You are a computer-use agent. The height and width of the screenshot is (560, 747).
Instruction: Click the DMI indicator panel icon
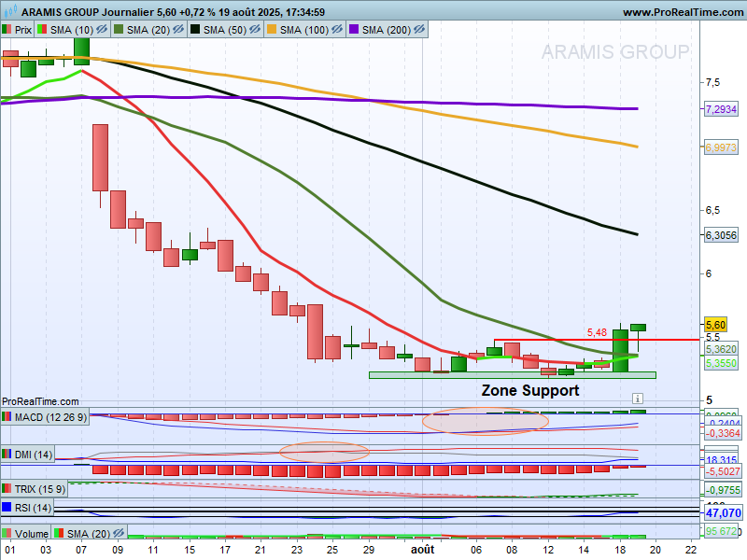[x=7, y=455]
